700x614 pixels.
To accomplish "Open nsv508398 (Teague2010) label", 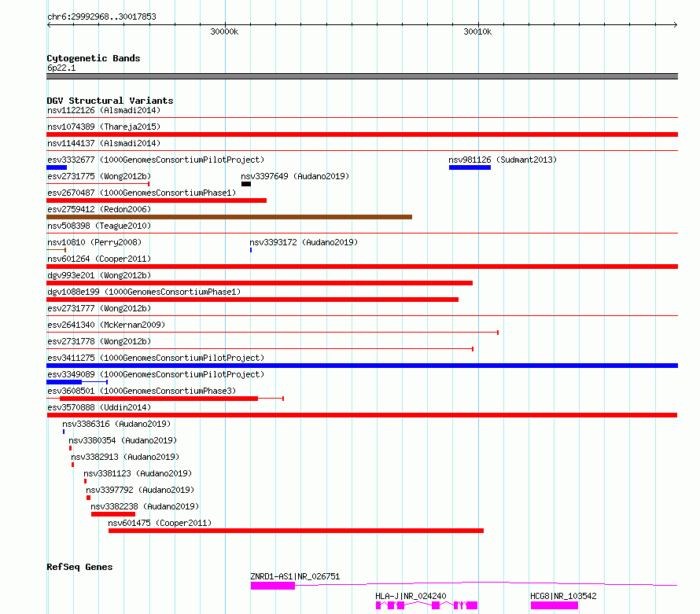I will [x=99, y=226].
